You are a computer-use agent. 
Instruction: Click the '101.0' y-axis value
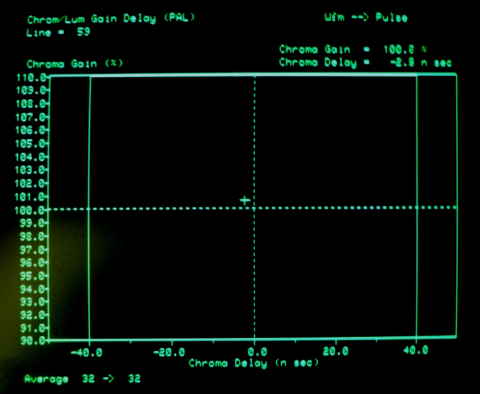coord(31,197)
